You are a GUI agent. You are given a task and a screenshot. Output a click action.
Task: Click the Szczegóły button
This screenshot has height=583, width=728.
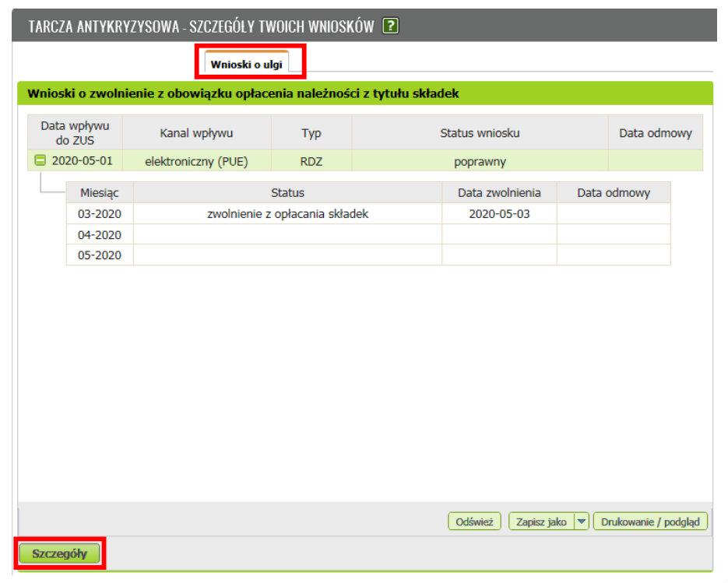(x=59, y=554)
